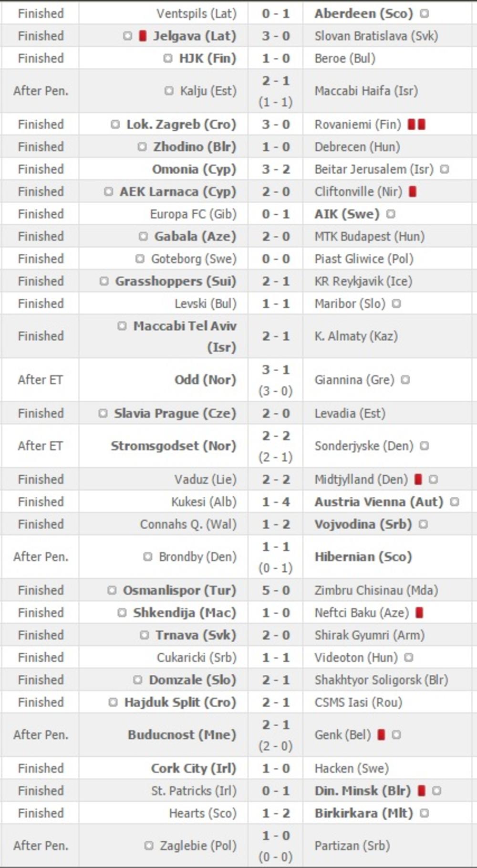Click the red card beside Jelgava
The height and width of the screenshot is (868, 477).
tap(142, 36)
